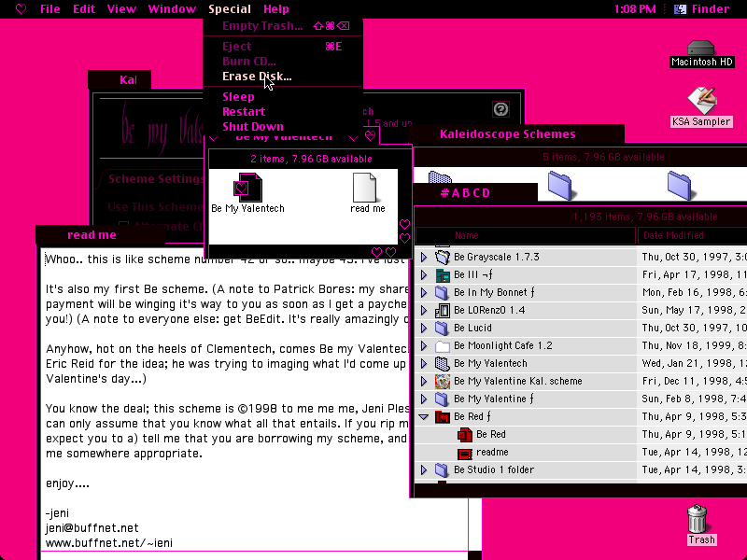Viewport: 747px width, 560px height.
Task: Click the menu bar clock showing 1:08 PM
Action: 635,9
